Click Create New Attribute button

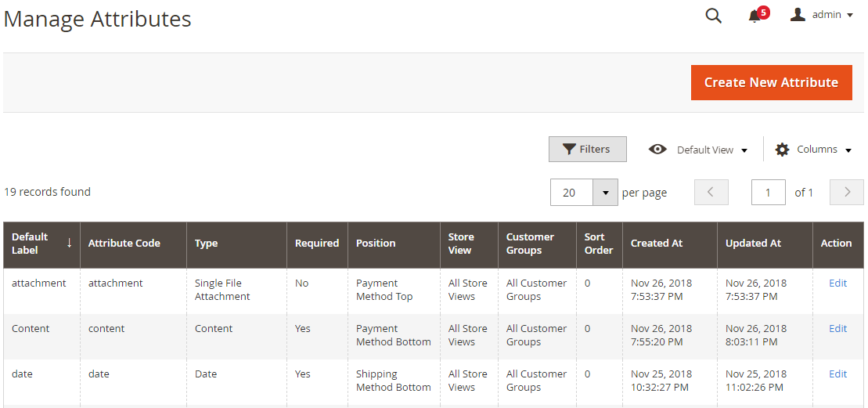(771, 82)
